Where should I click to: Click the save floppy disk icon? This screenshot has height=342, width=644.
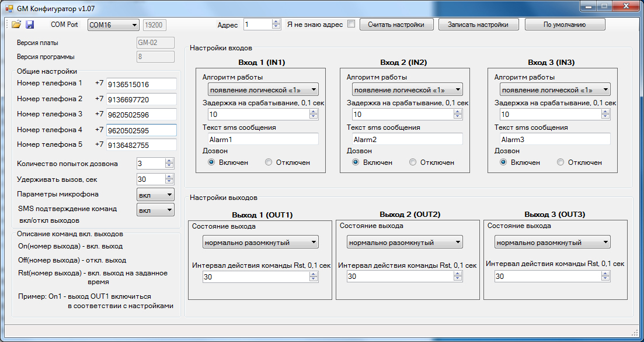click(30, 25)
